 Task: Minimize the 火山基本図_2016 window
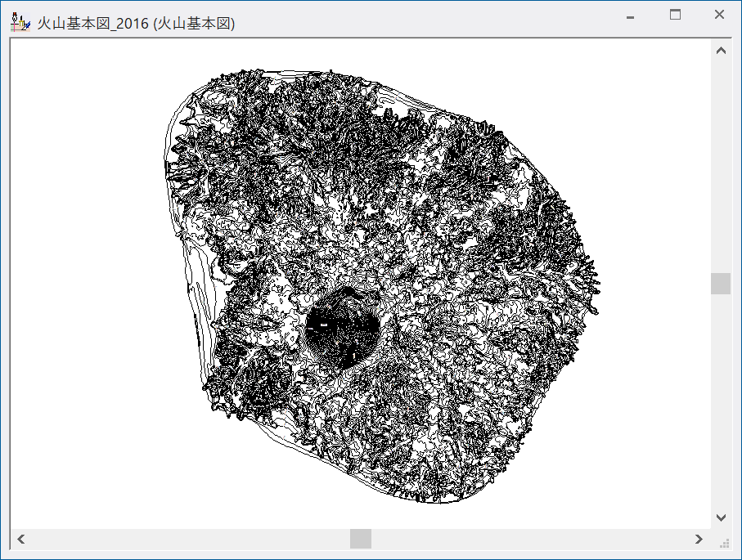click(x=630, y=17)
